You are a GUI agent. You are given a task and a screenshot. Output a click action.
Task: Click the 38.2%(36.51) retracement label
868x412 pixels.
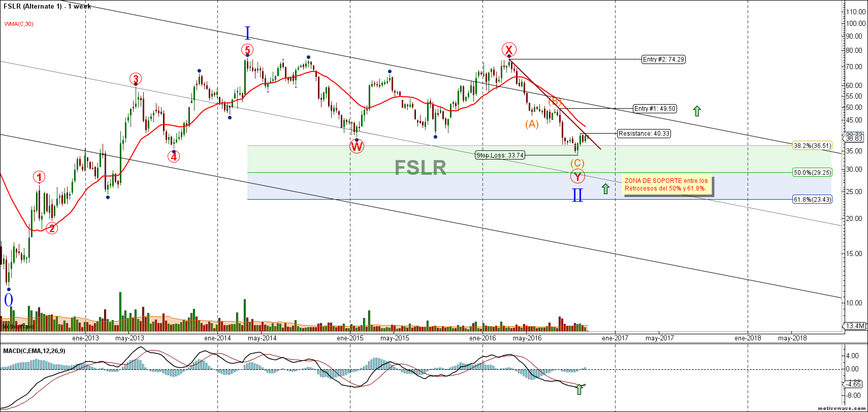[812, 146]
